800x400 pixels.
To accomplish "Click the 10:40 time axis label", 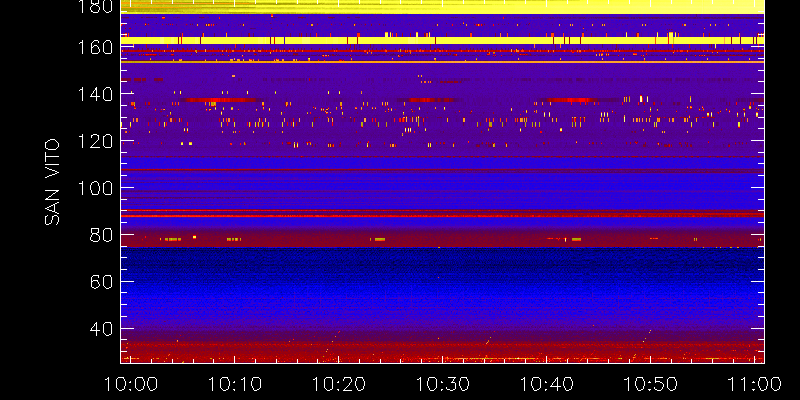I will click(546, 384).
